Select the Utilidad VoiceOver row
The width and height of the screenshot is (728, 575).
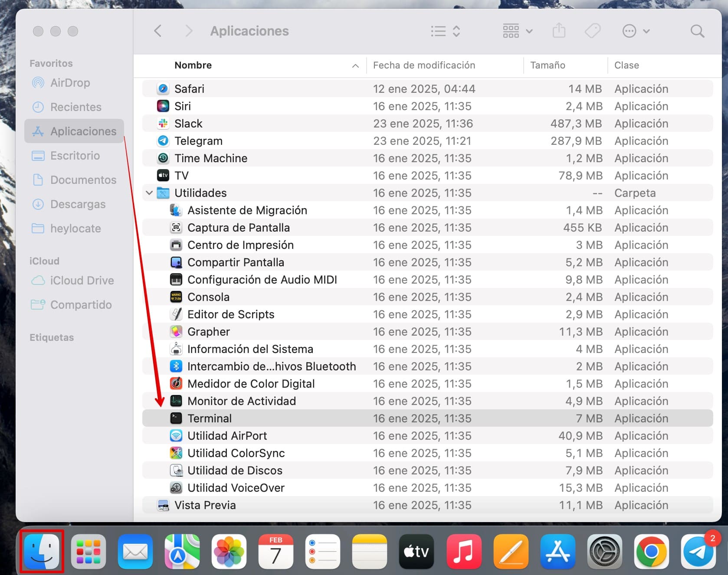point(427,488)
